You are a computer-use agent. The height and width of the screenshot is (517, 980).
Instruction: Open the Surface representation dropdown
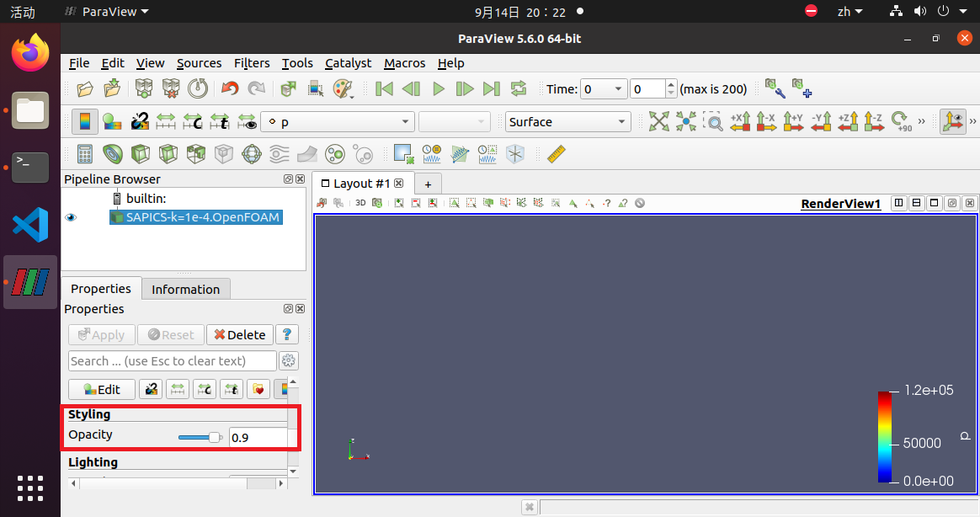[x=568, y=122]
